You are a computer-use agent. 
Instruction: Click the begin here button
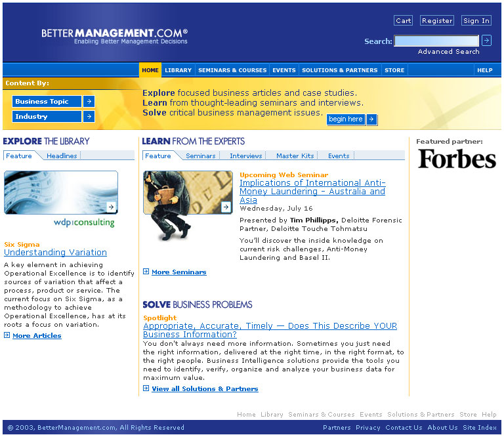(346, 119)
